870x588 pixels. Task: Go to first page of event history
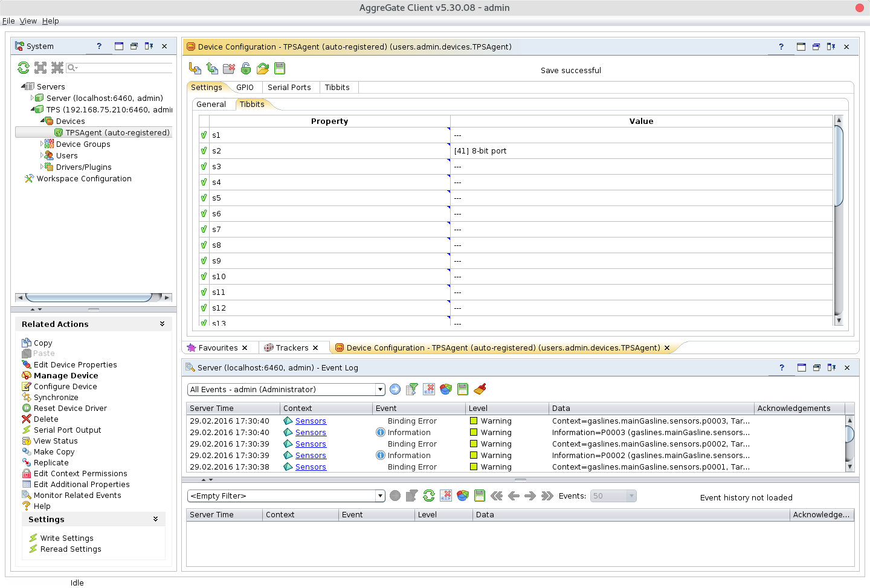click(497, 496)
